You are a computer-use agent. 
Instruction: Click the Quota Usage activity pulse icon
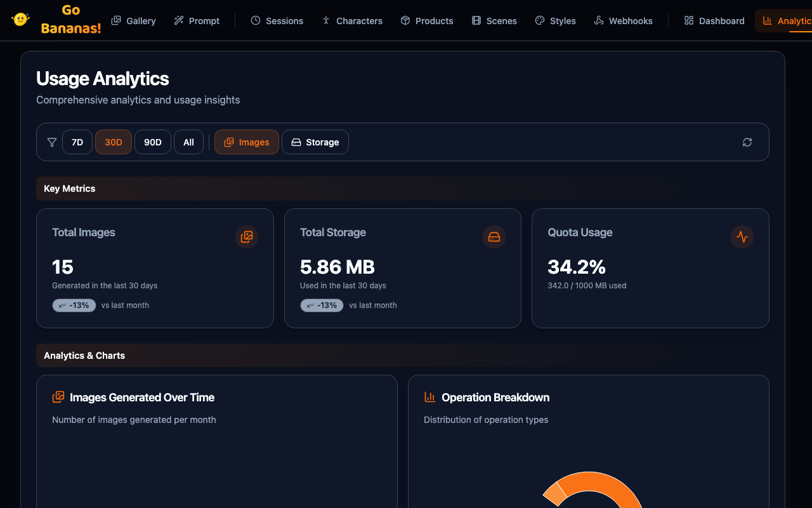pos(742,237)
